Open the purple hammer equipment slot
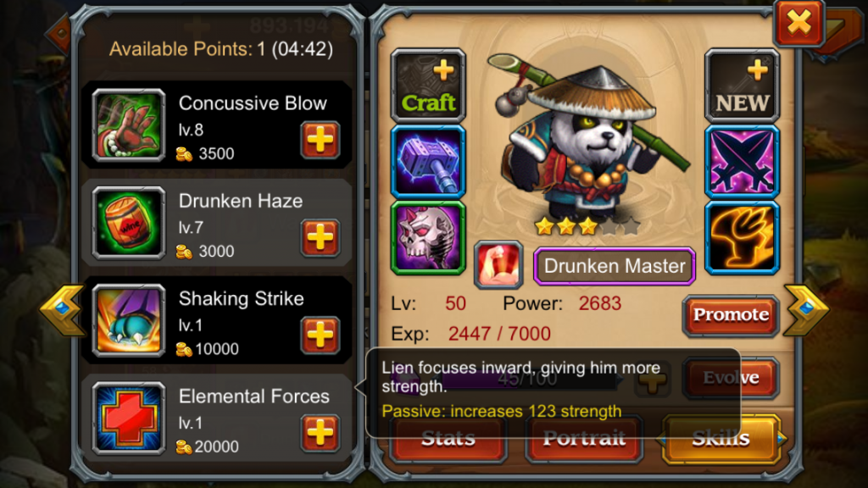This screenshot has width=868, height=488. tap(428, 162)
